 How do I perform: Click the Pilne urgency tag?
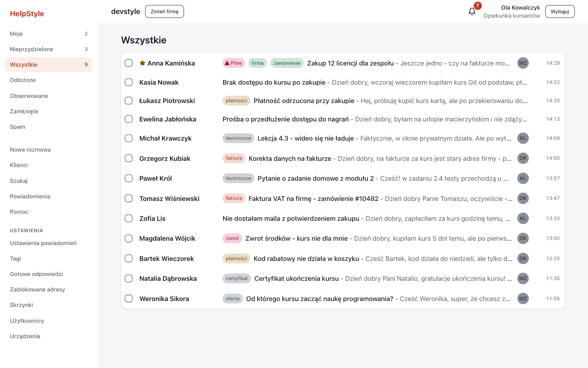[x=234, y=63]
